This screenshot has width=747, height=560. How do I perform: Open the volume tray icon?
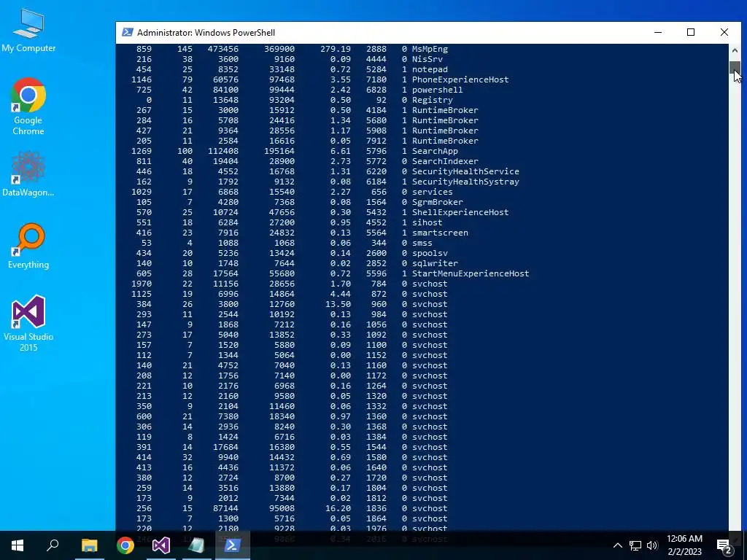(652, 545)
